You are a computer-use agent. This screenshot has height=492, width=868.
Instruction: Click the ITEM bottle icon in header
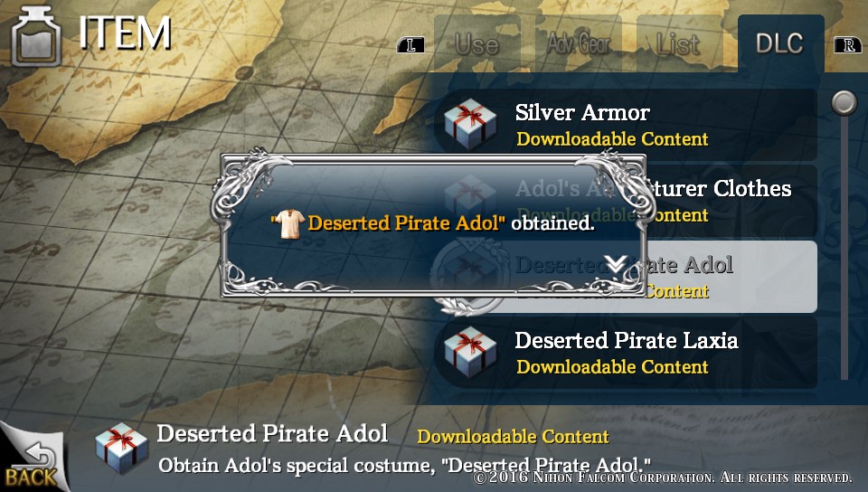(x=36, y=36)
